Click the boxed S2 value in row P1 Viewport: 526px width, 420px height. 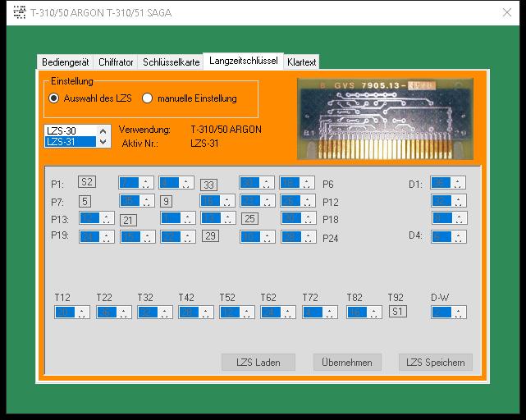87,182
